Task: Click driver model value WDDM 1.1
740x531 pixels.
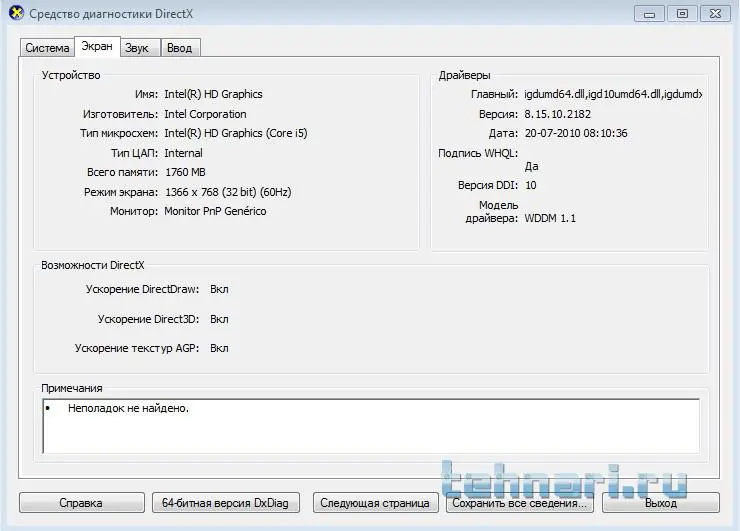Action: tap(550, 219)
